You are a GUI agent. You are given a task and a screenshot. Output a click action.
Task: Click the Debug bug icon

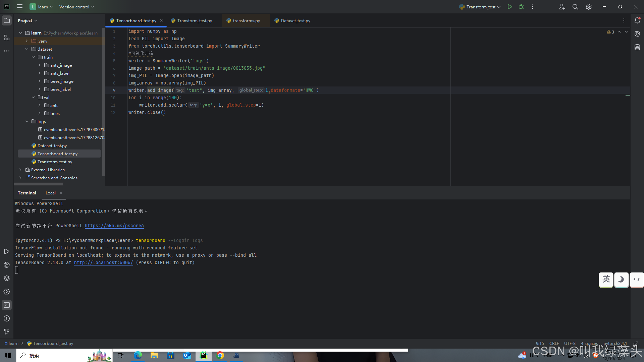pos(521,7)
